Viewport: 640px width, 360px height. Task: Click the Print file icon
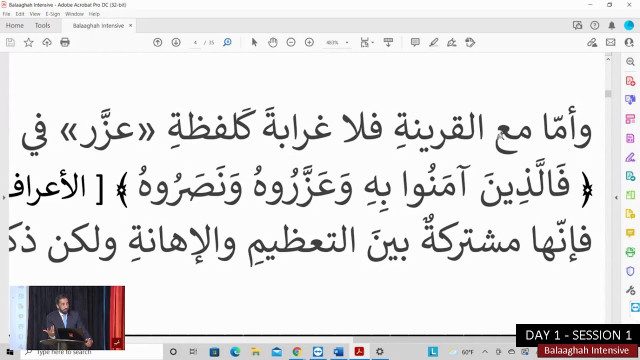tap(65, 42)
